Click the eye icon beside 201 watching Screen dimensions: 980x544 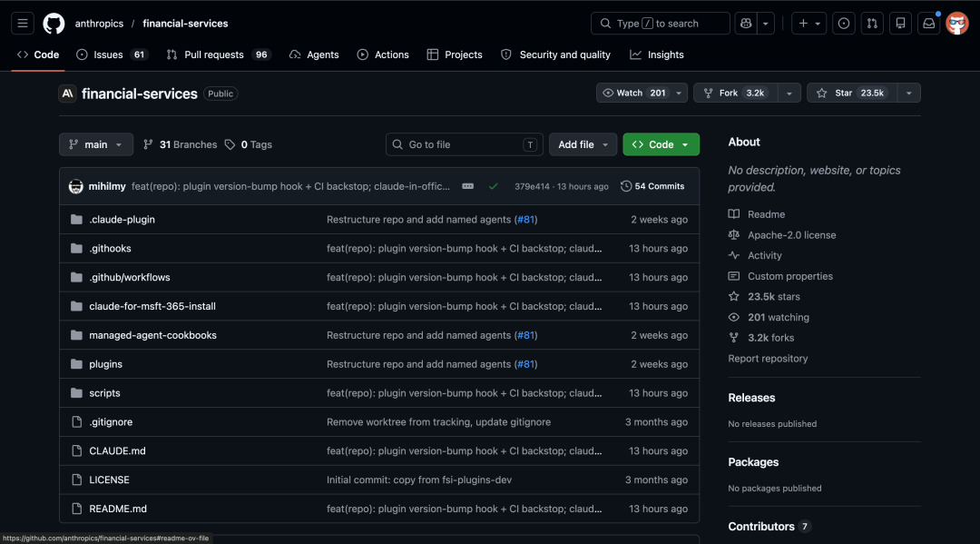734,317
